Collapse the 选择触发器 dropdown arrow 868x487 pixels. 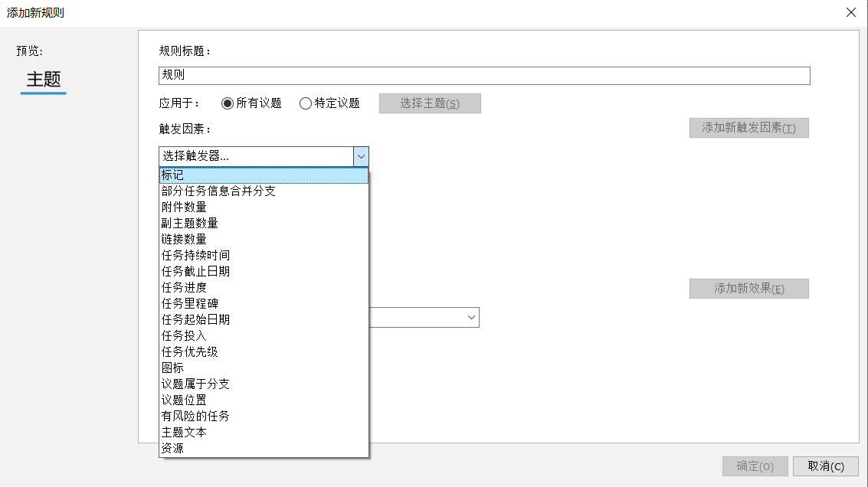click(x=360, y=156)
